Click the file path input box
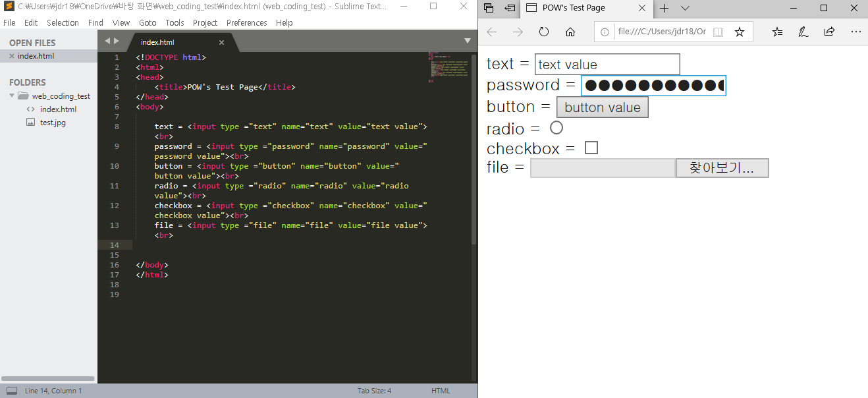The image size is (868, 398). coord(603,168)
